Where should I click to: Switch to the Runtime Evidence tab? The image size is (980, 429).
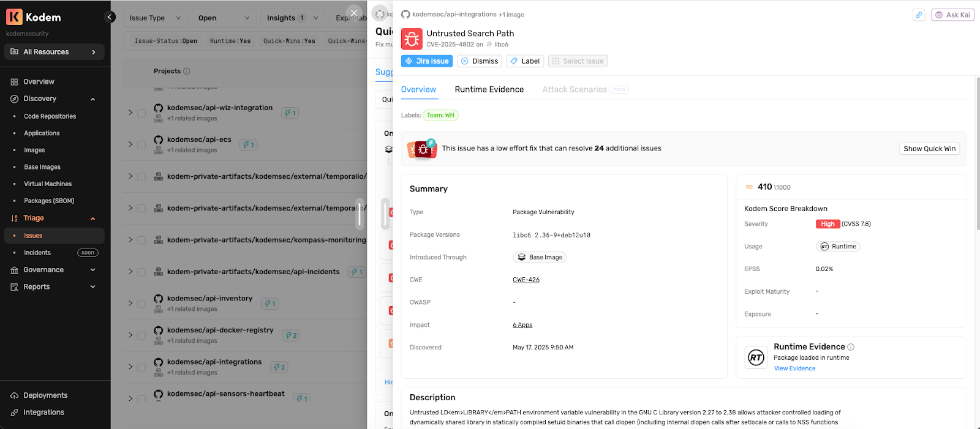point(489,89)
